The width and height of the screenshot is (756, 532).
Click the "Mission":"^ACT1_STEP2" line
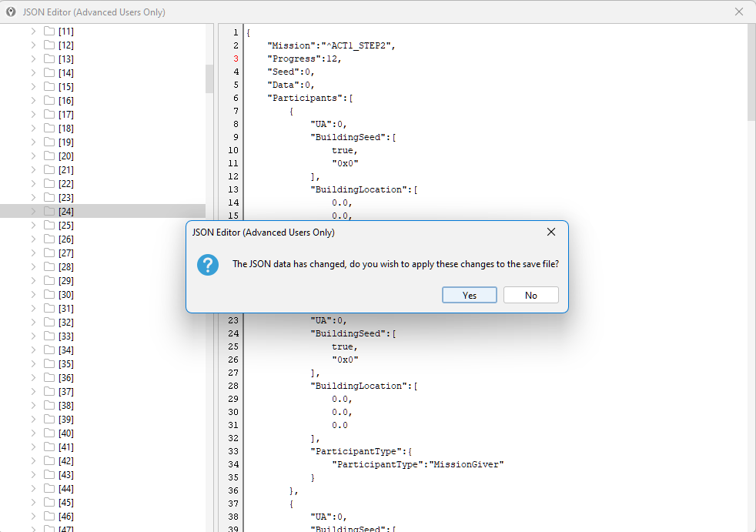(x=331, y=46)
